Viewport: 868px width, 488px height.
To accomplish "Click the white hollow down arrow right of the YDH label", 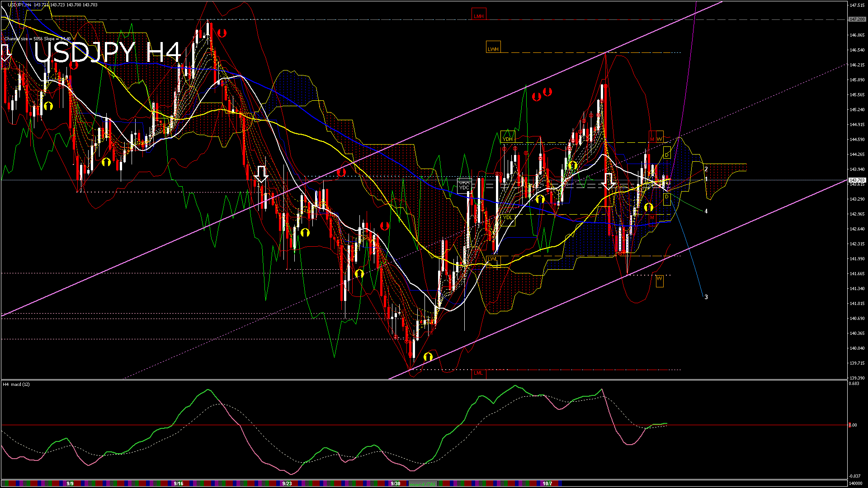I will pyautogui.click(x=609, y=181).
